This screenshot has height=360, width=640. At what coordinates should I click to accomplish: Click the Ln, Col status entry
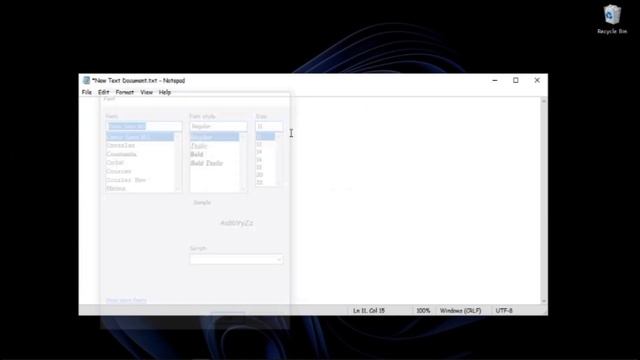pyautogui.click(x=369, y=311)
